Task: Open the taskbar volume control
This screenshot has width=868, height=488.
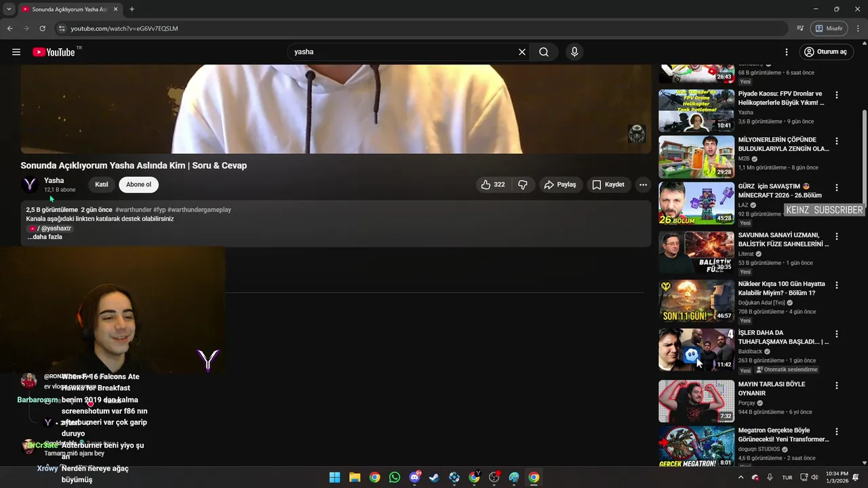Action: pyautogui.click(x=814, y=477)
